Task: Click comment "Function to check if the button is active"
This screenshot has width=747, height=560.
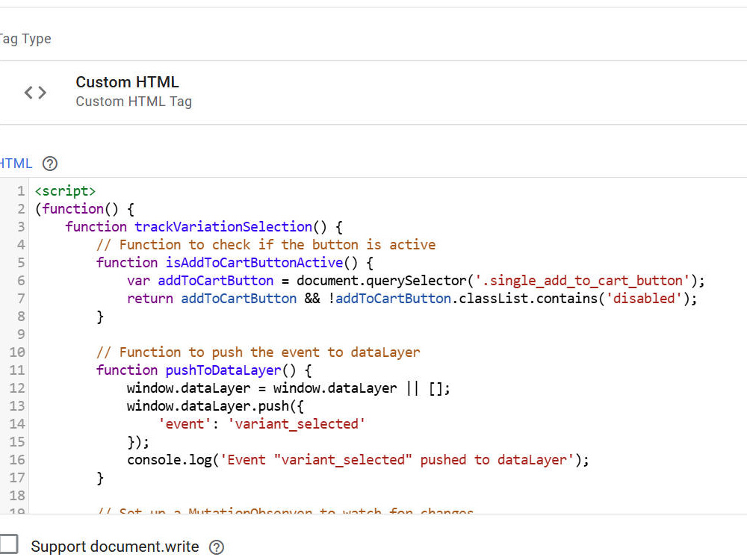Action: [266, 245]
